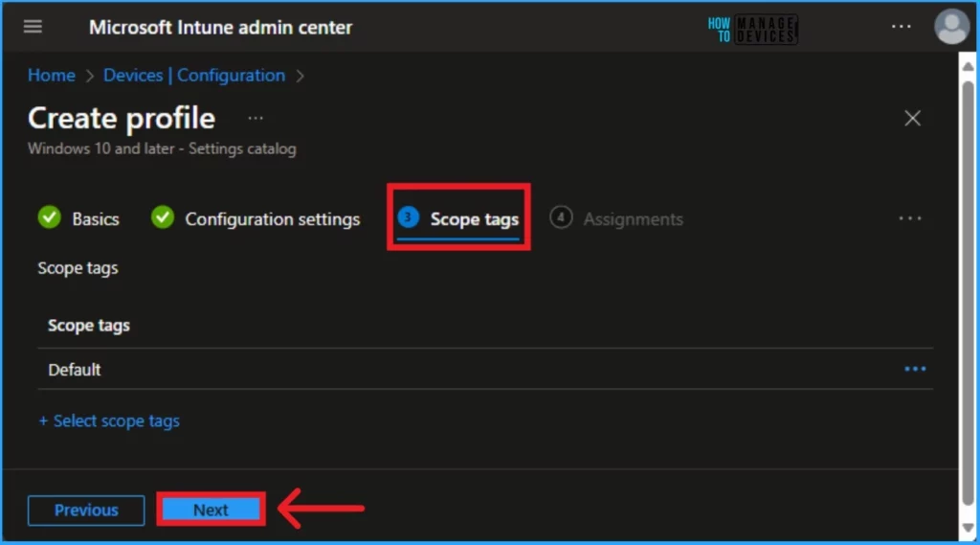Click the scrollbar up arrow
The image size is (980, 545).
(969, 66)
